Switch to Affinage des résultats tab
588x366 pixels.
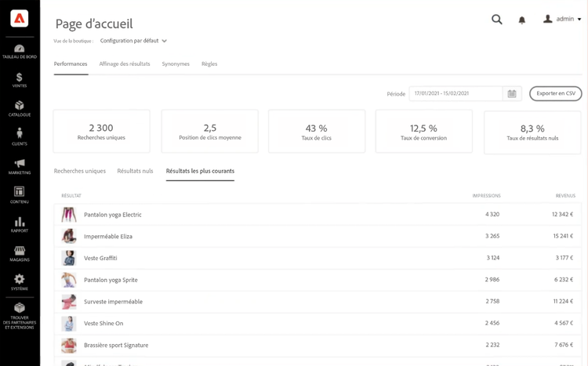pyautogui.click(x=125, y=64)
